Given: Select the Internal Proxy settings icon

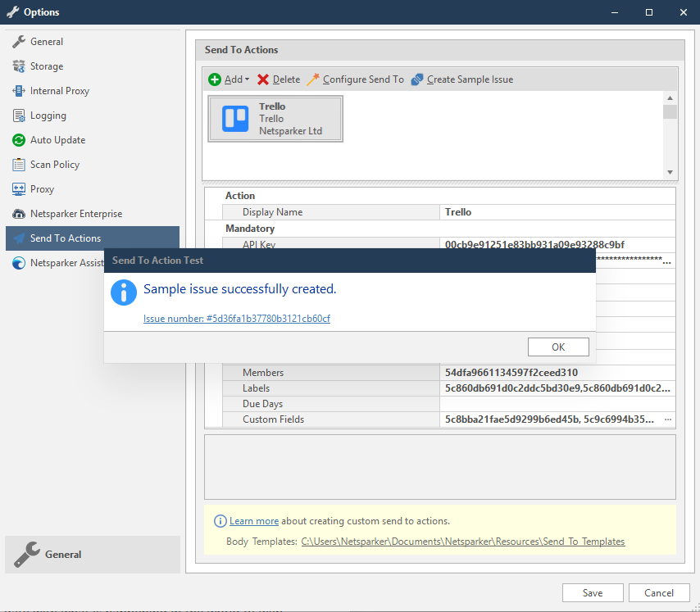Looking at the screenshot, I should tap(18, 91).
